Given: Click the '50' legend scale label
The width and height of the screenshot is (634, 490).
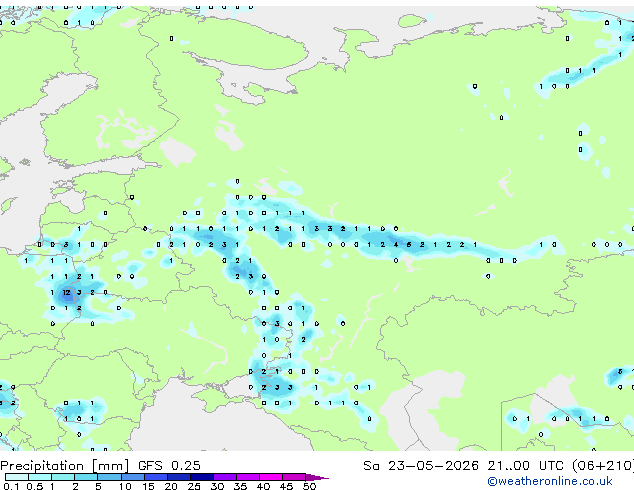Looking at the screenshot, I should point(309,486).
